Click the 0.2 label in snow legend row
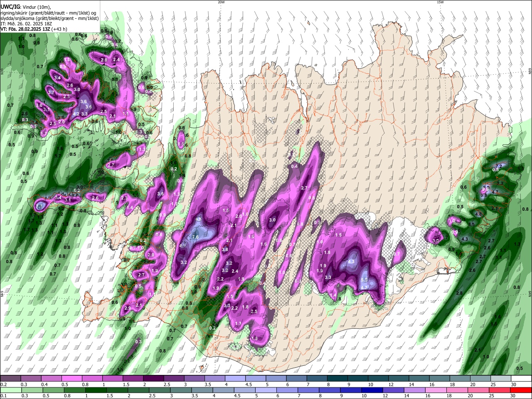The image size is (532, 399). (3, 384)
